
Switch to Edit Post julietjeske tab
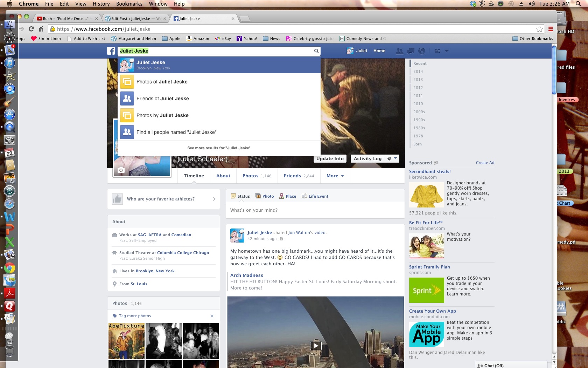pos(135,19)
